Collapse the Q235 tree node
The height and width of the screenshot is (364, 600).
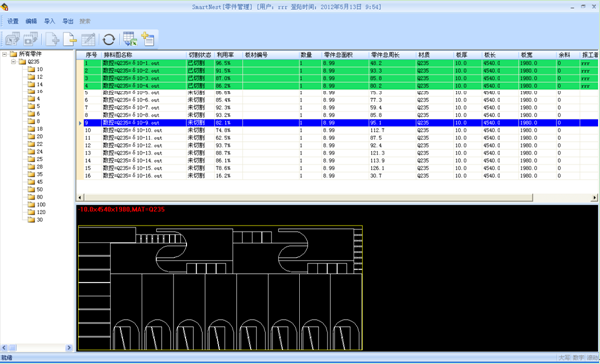(x=13, y=62)
